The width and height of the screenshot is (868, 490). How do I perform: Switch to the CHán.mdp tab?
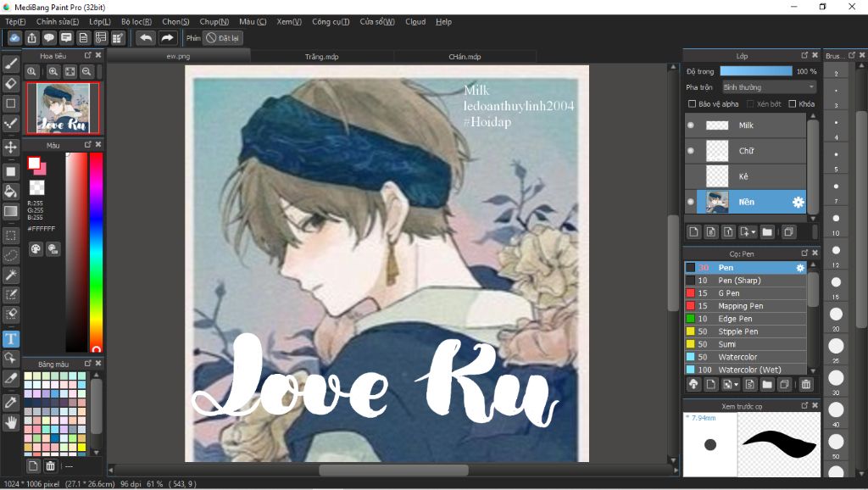click(x=465, y=57)
